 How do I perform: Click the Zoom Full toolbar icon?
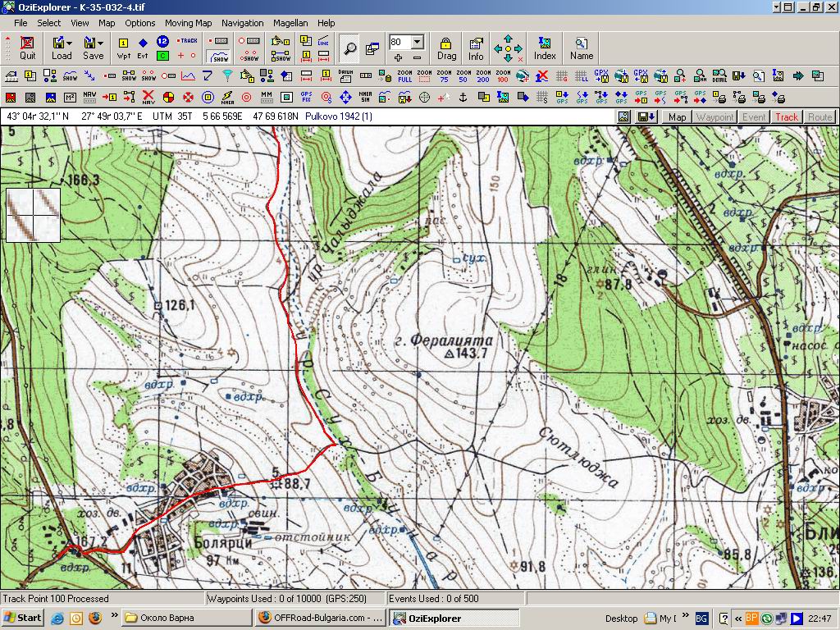pos(404,76)
